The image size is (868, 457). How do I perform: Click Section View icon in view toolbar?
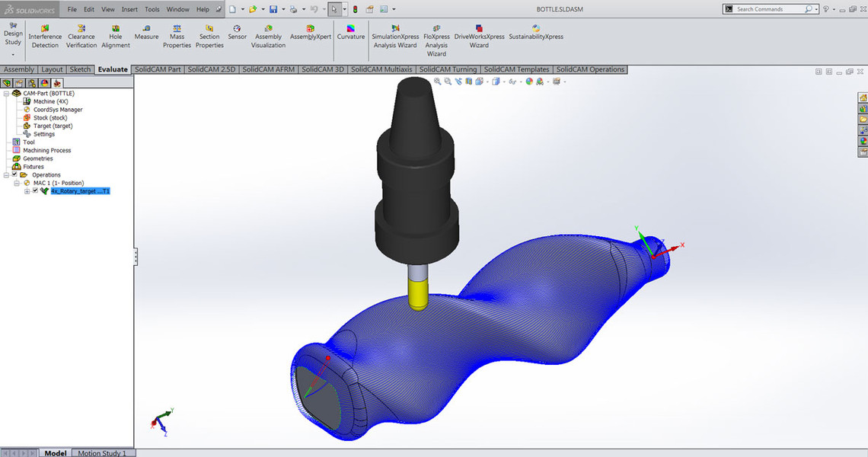[x=469, y=81]
